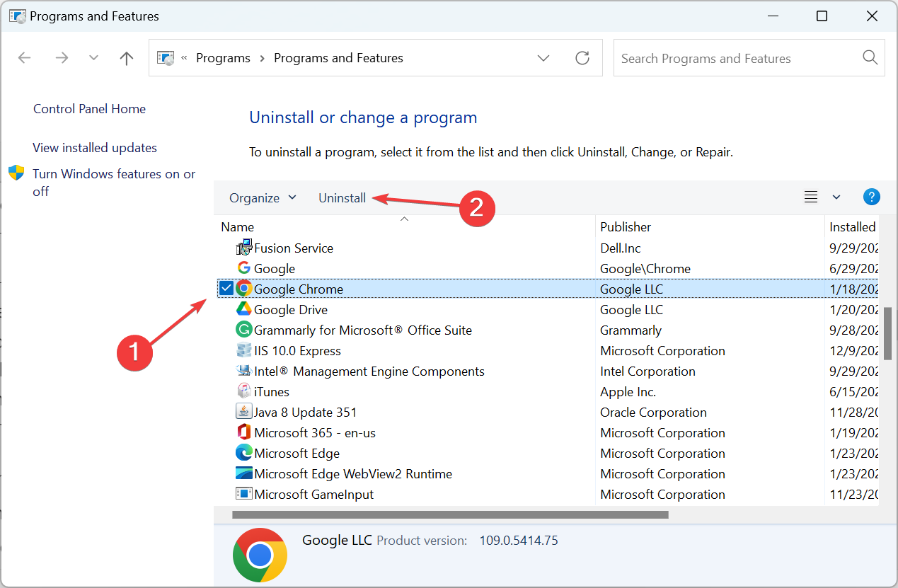Screen dimensions: 898x588
Task: Go up one level with Up arrow
Action: point(127,58)
